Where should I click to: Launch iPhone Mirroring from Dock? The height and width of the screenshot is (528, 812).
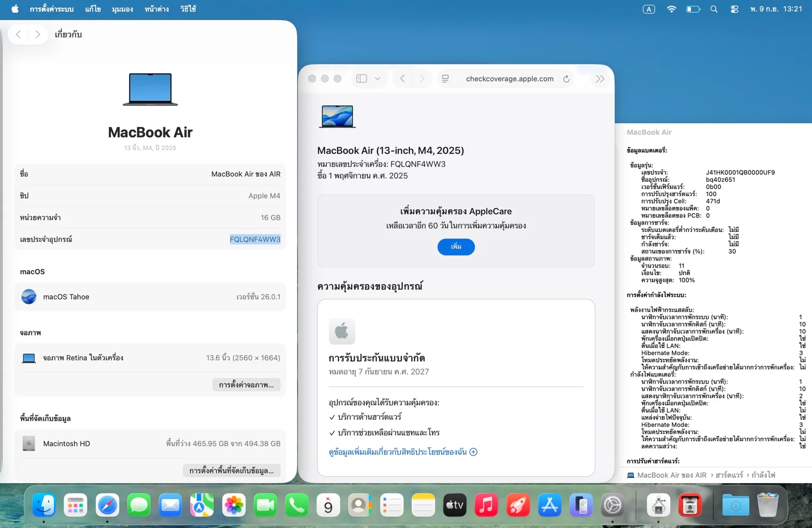pos(581,506)
